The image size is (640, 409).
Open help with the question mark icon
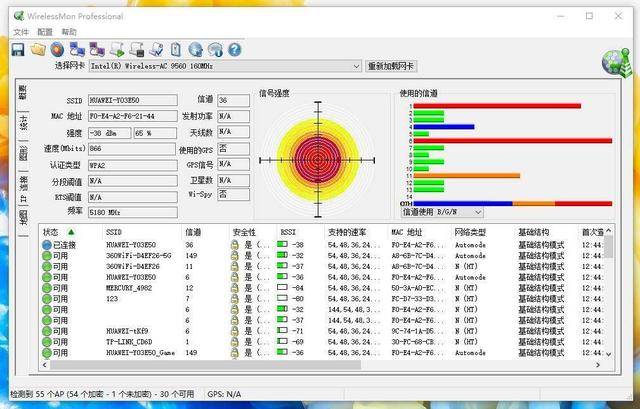[x=235, y=50]
